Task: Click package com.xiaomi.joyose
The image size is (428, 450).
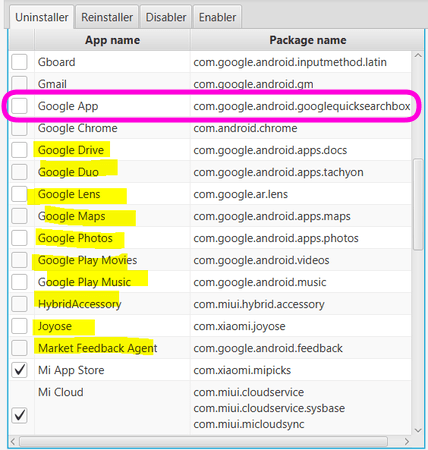Action: [x=239, y=326]
